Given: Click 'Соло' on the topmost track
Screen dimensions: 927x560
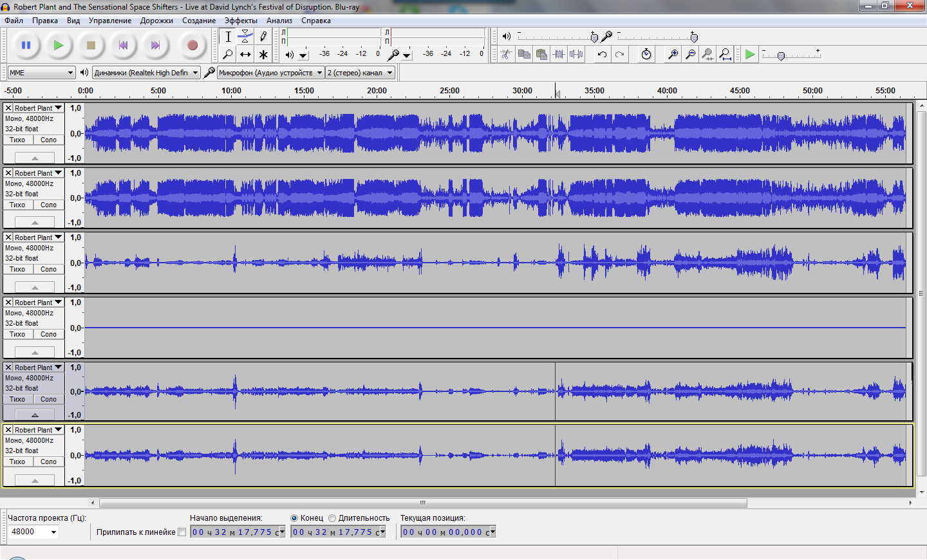Looking at the screenshot, I should 49,140.
